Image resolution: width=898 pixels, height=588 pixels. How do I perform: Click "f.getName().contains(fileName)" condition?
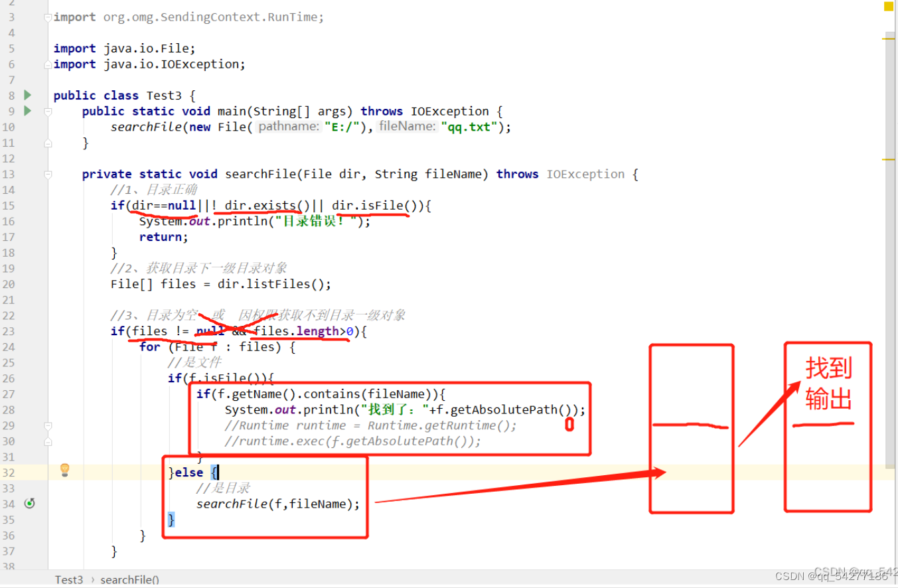(x=321, y=394)
